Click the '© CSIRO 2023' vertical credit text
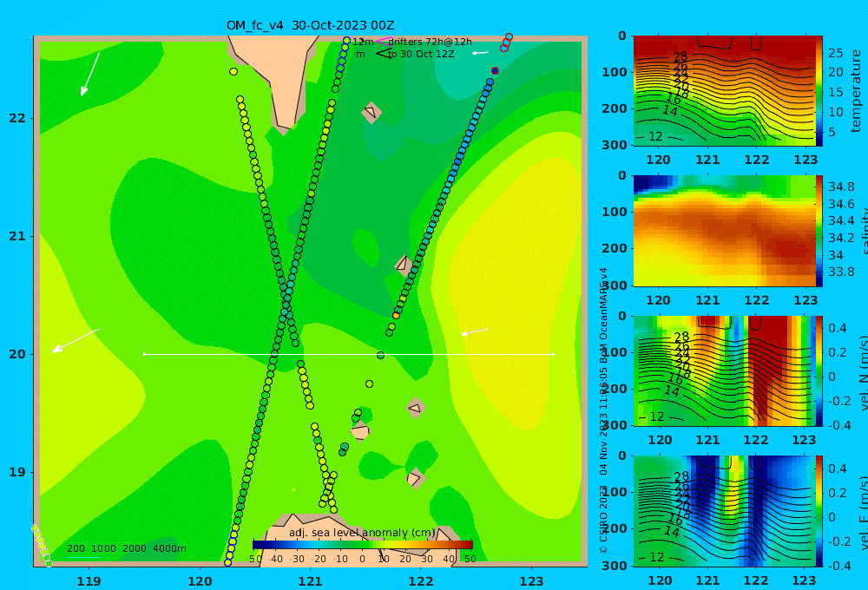Screen dimensions: 868x590 click(x=603, y=520)
